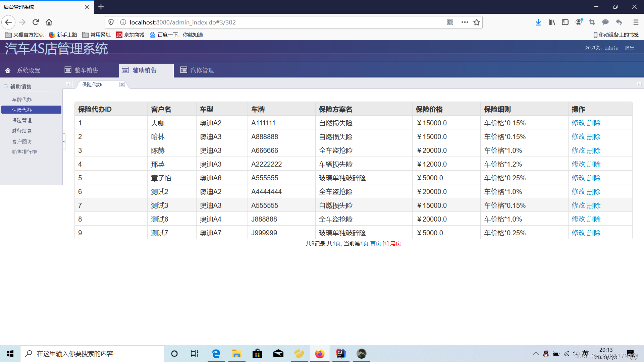
Task: Show site information icon in address bar
Action: click(123, 22)
